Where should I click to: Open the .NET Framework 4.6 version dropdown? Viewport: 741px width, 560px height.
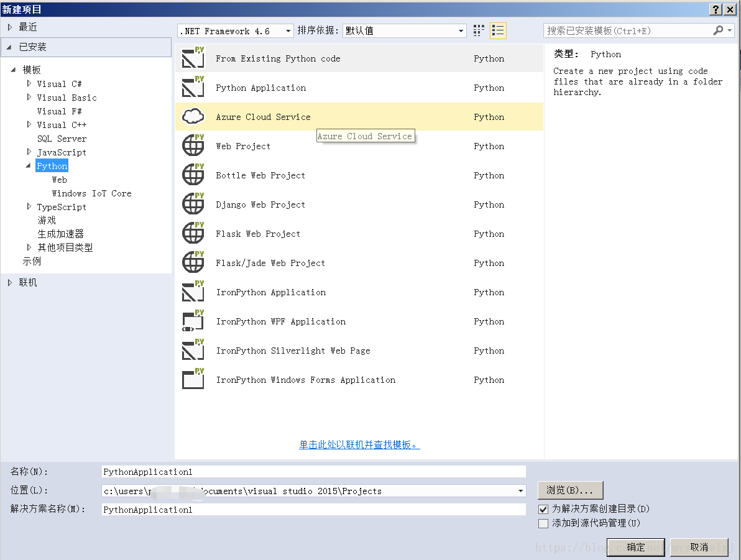288,31
